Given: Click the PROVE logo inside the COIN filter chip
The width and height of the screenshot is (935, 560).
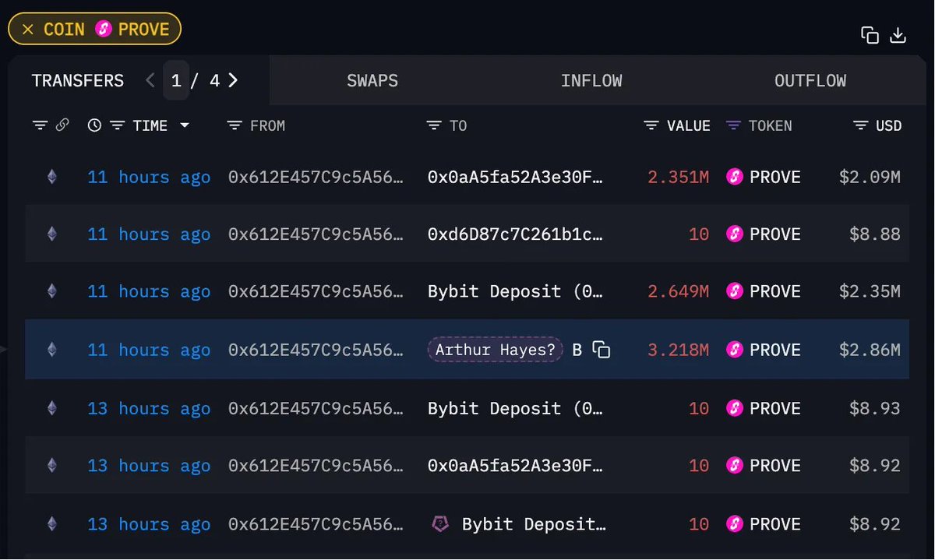Looking at the screenshot, I should (104, 30).
